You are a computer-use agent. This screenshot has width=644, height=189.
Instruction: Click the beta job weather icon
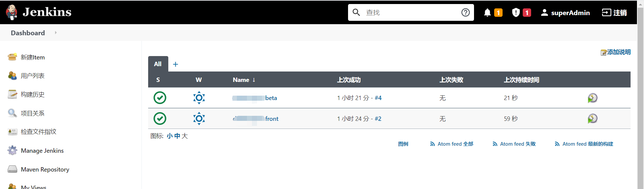[199, 98]
